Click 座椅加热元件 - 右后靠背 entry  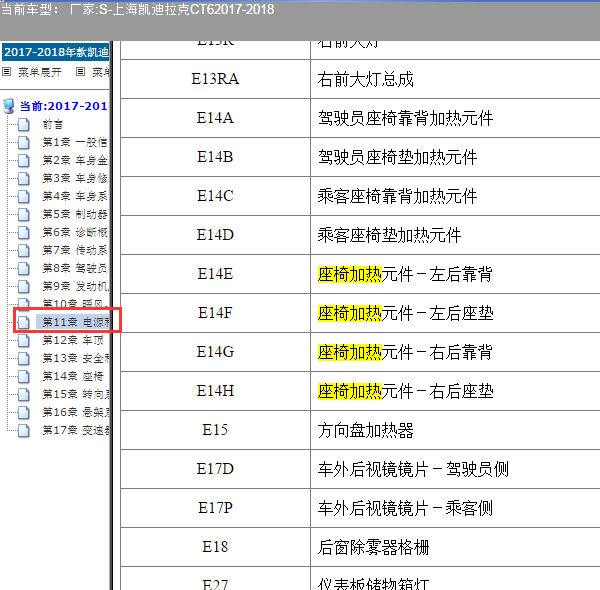click(405, 352)
